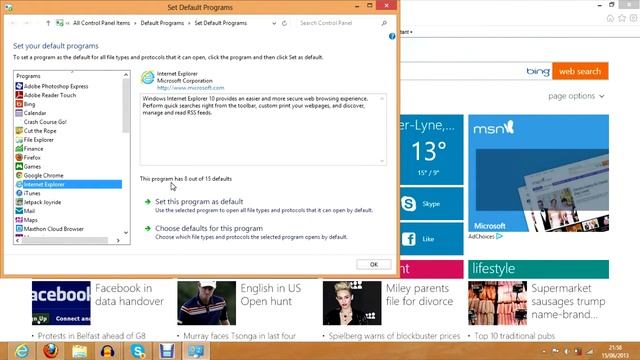640x360 pixels.
Task: Select the Google Chrome list icon
Action: tap(19, 176)
